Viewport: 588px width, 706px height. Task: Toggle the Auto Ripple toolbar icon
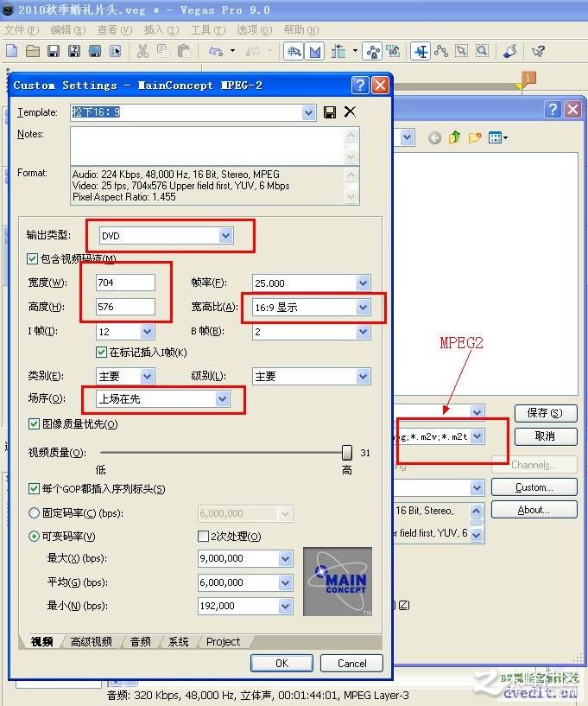(338, 51)
